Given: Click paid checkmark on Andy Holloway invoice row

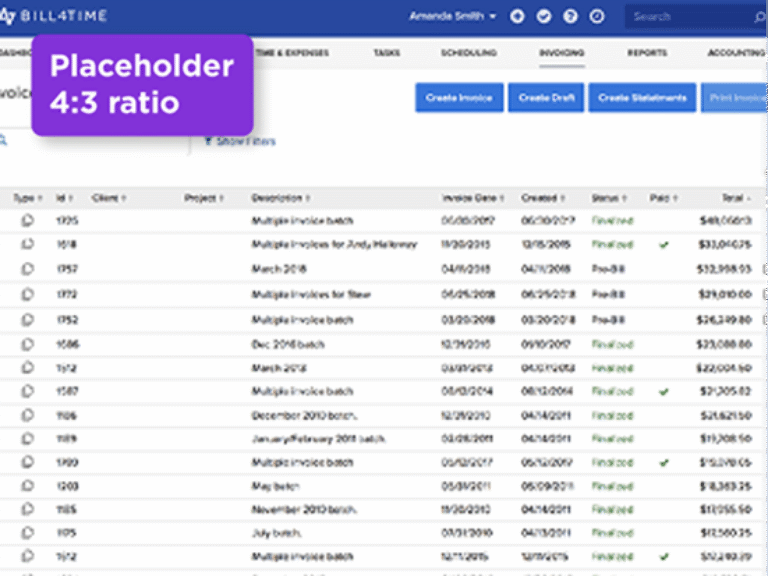Looking at the screenshot, I should point(663,244).
